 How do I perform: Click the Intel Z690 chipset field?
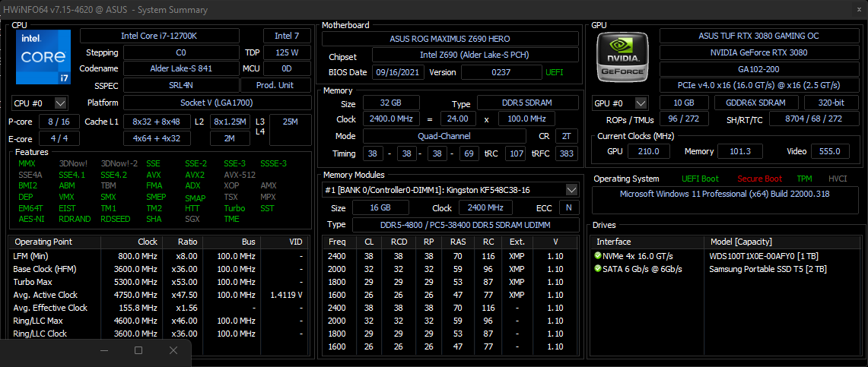475,55
